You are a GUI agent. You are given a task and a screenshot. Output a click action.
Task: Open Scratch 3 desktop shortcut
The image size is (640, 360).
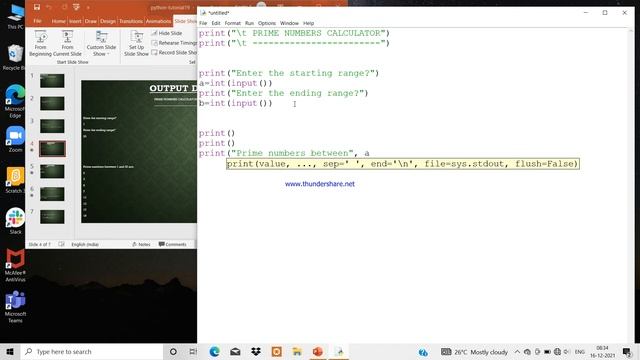click(15, 180)
